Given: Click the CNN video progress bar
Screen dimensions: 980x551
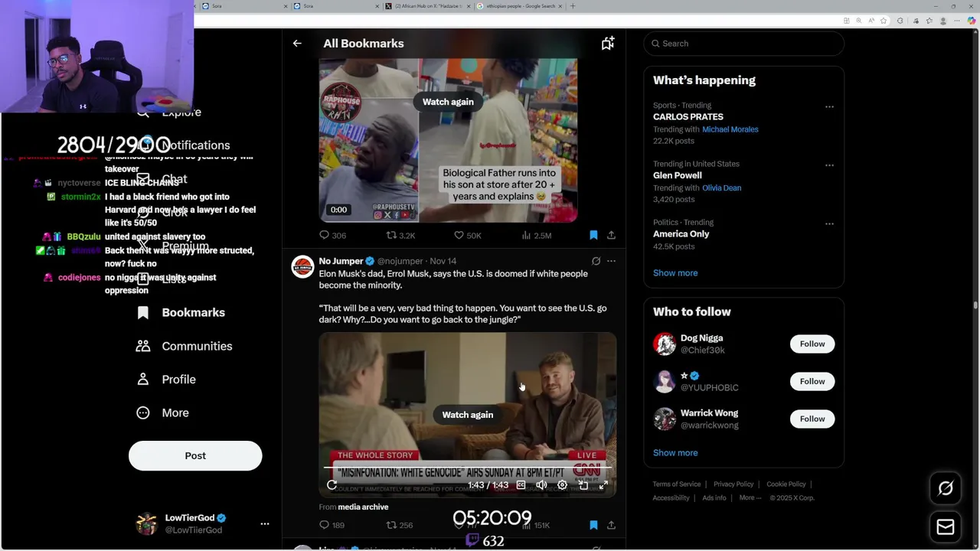Looking at the screenshot, I should point(467,468).
